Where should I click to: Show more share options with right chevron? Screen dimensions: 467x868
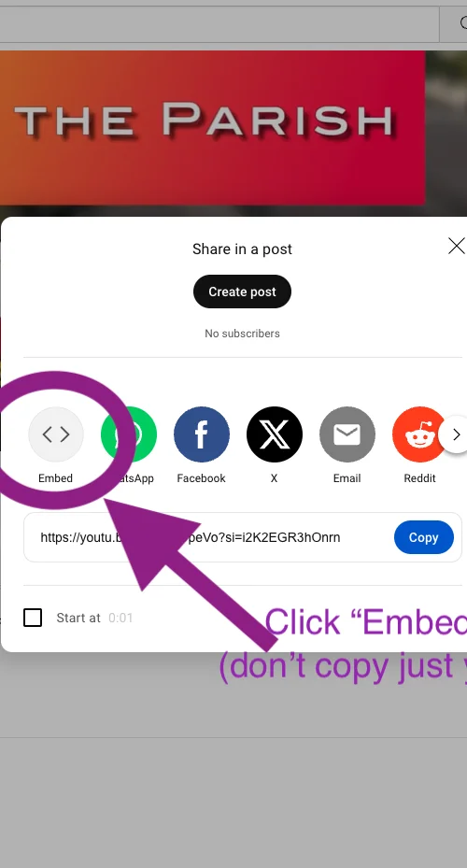click(x=456, y=435)
